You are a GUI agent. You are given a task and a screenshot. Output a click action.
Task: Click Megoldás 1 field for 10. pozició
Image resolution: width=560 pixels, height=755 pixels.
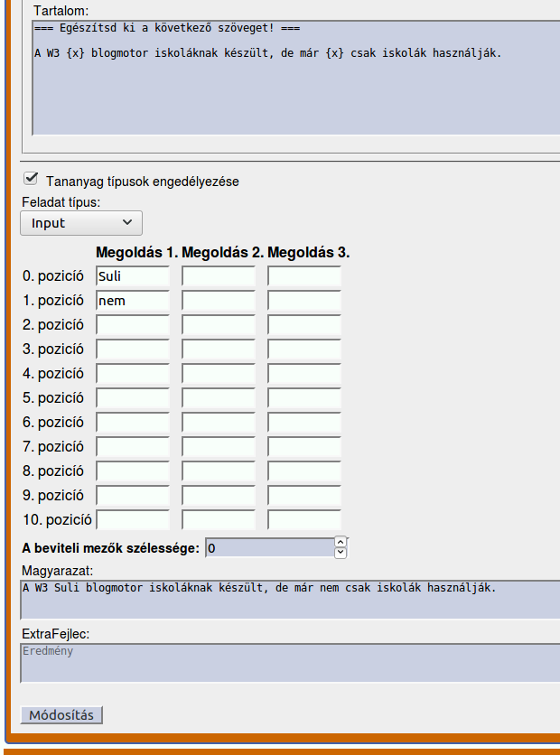pos(133,519)
